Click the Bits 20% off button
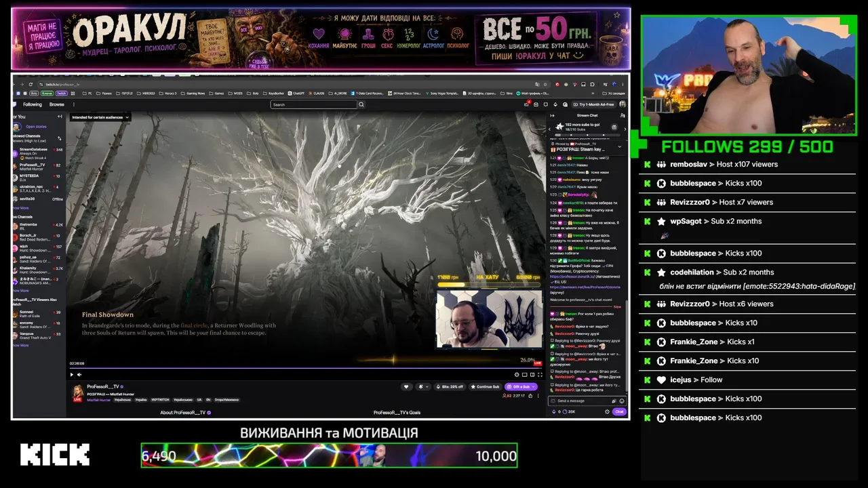 tap(449, 386)
